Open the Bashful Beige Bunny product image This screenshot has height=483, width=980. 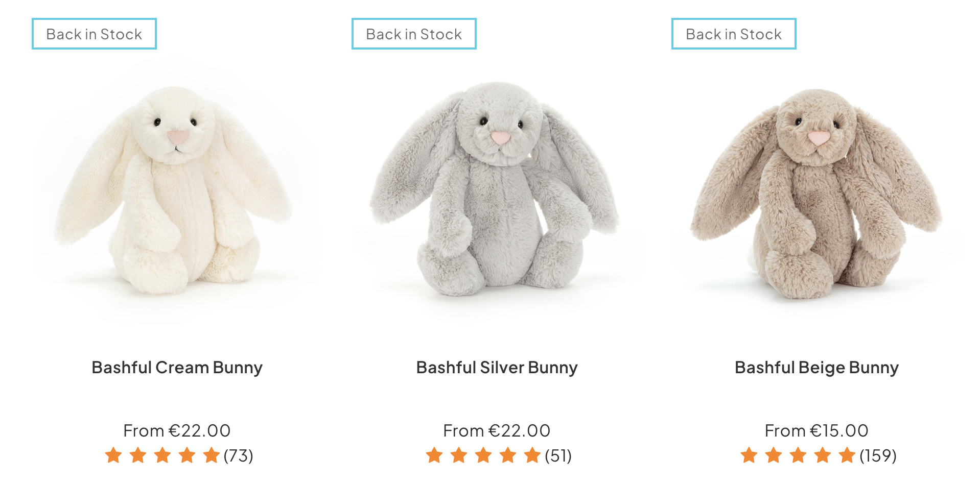tap(816, 194)
